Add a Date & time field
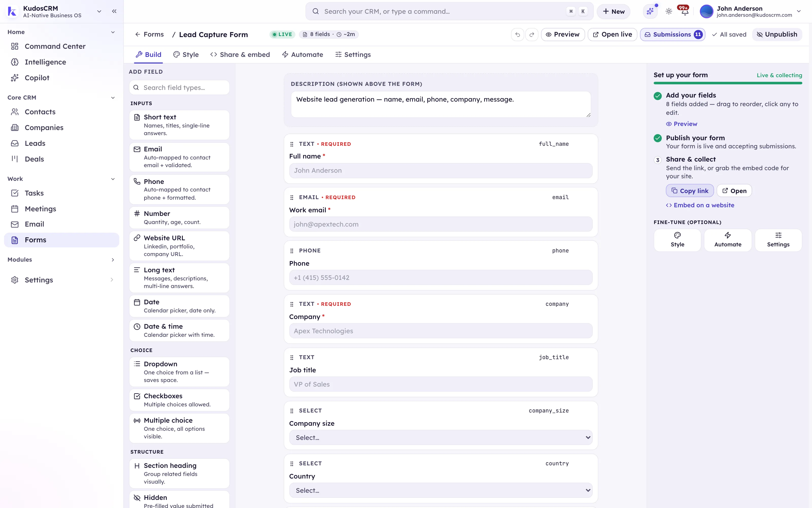Screen dimensions: 812x508 (179, 331)
